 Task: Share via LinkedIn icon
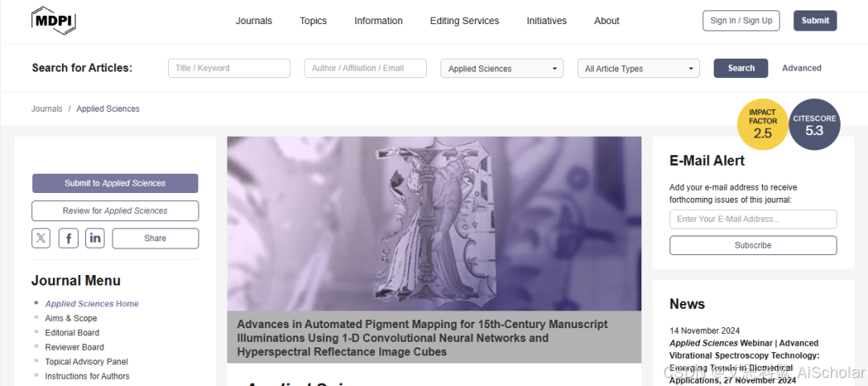[95, 238]
